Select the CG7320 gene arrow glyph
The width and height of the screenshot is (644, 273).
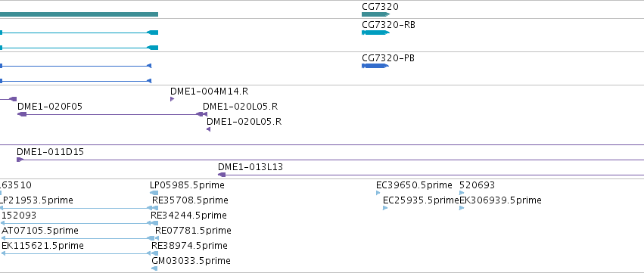pyautogui.click(x=375, y=14)
